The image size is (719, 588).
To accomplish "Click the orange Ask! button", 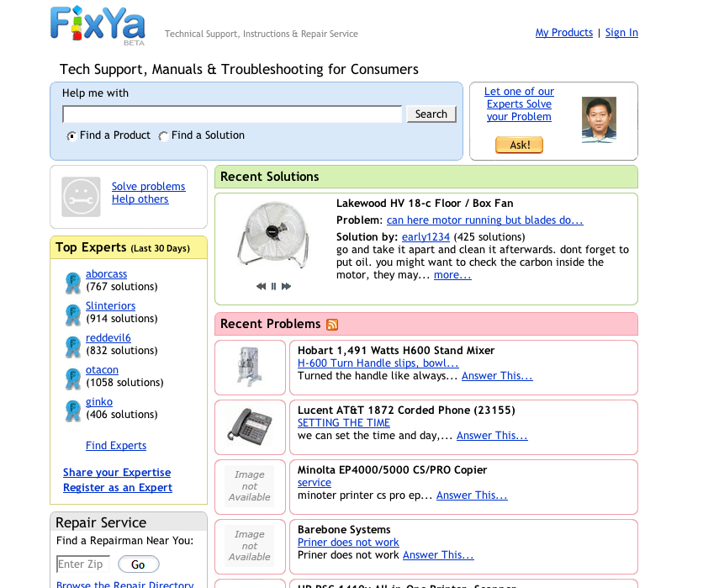I will click(x=519, y=145).
